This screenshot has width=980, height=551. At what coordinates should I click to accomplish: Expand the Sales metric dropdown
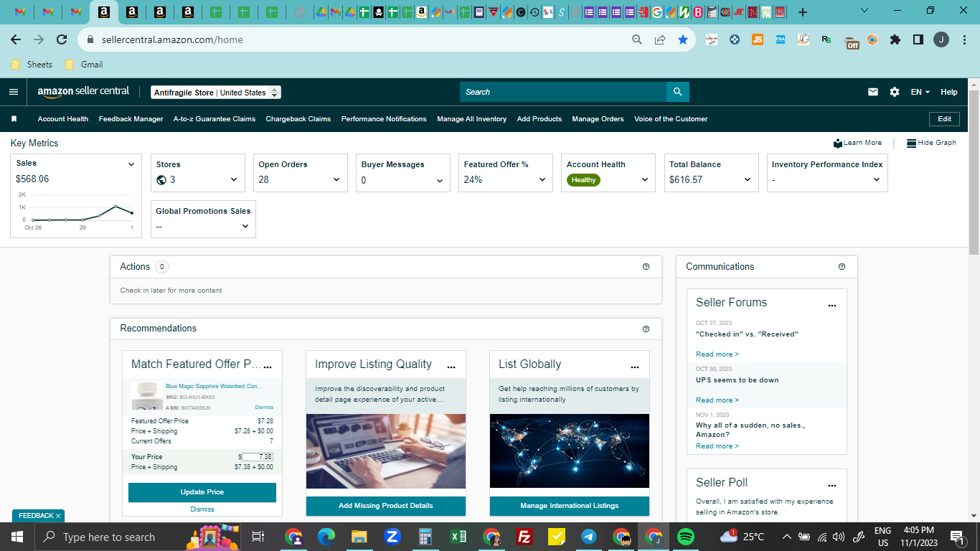(x=131, y=164)
